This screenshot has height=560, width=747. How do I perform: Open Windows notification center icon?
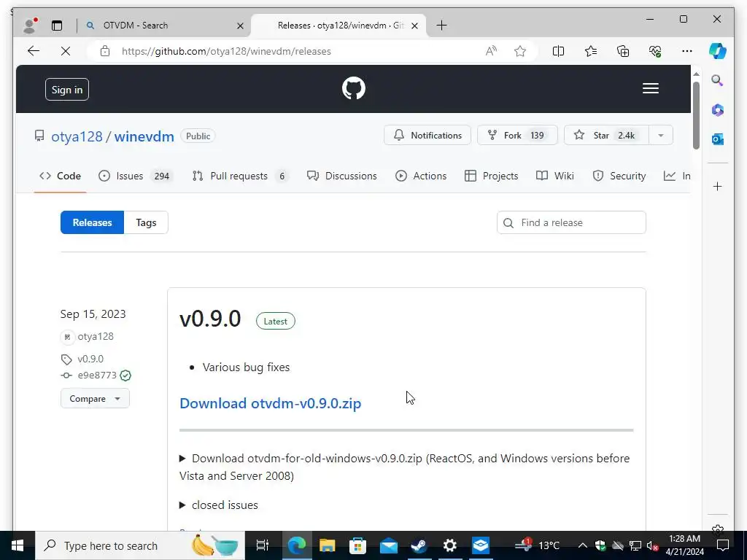point(723,545)
